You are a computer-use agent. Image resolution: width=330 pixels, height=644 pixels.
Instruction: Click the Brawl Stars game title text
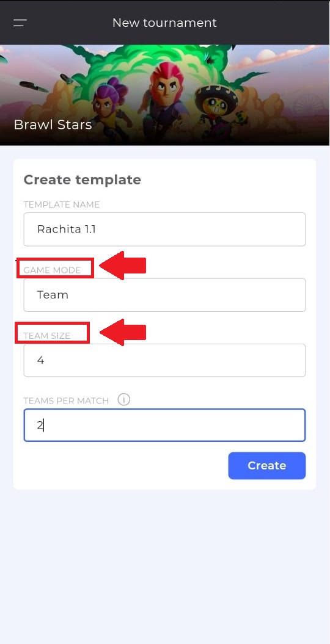click(53, 125)
